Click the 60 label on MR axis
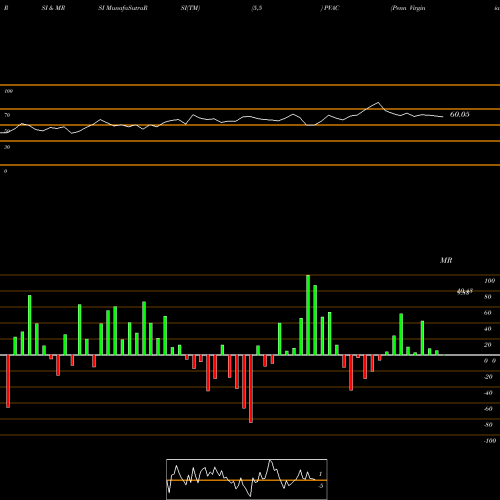This screenshot has height=500, width=500. (x=488, y=313)
